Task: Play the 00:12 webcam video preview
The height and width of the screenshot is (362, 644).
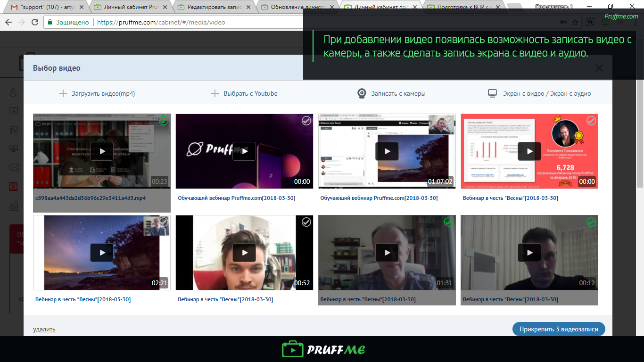Action: pyautogui.click(x=529, y=253)
